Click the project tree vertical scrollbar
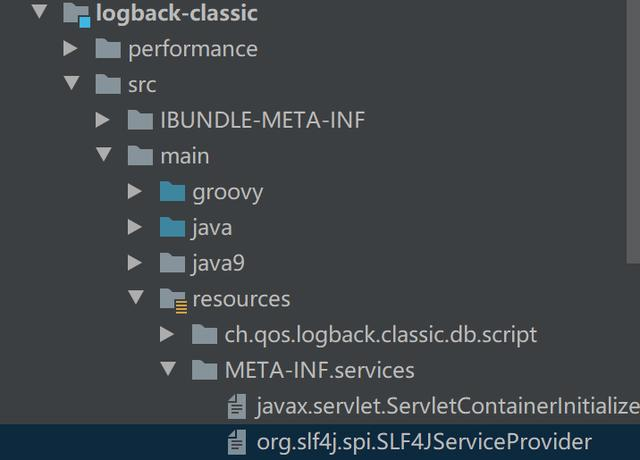This screenshot has height=460, width=640. tap(633, 131)
